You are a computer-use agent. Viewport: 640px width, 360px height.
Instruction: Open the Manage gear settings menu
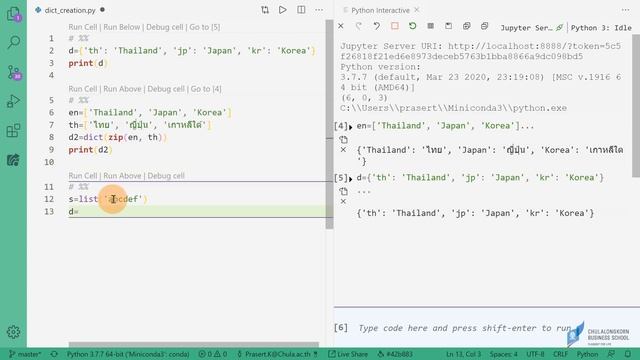[x=13, y=332]
